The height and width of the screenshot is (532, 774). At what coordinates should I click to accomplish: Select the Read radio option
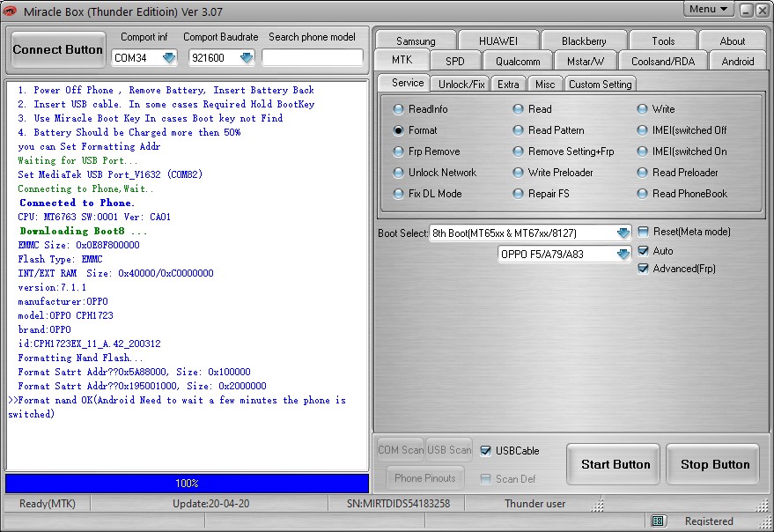tap(518, 109)
